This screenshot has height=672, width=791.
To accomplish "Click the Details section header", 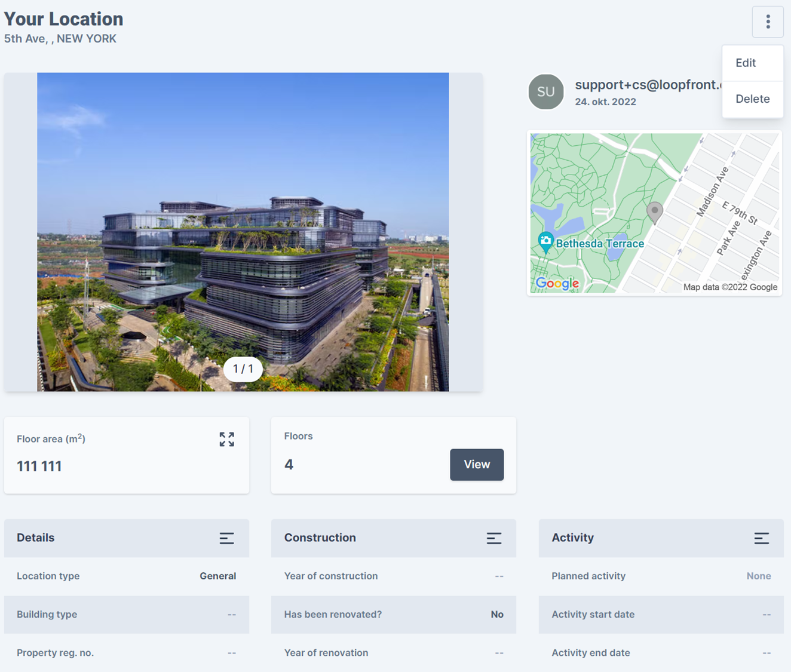I will pos(127,538).
